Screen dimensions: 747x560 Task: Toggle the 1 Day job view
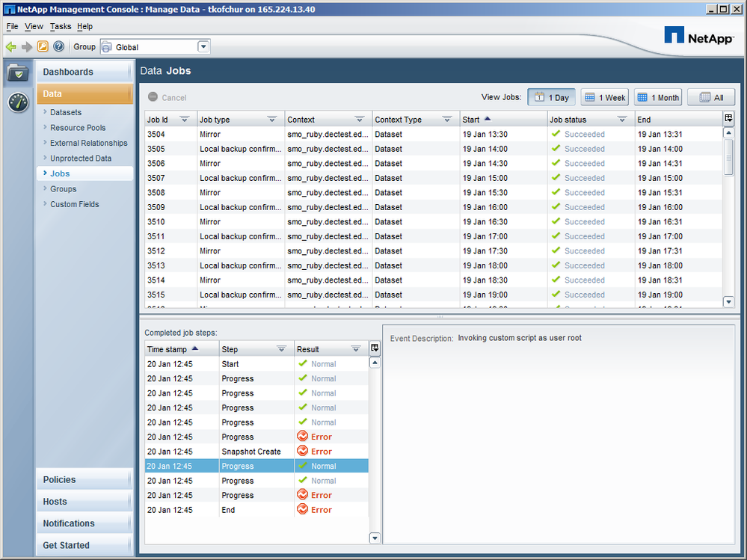551,97
